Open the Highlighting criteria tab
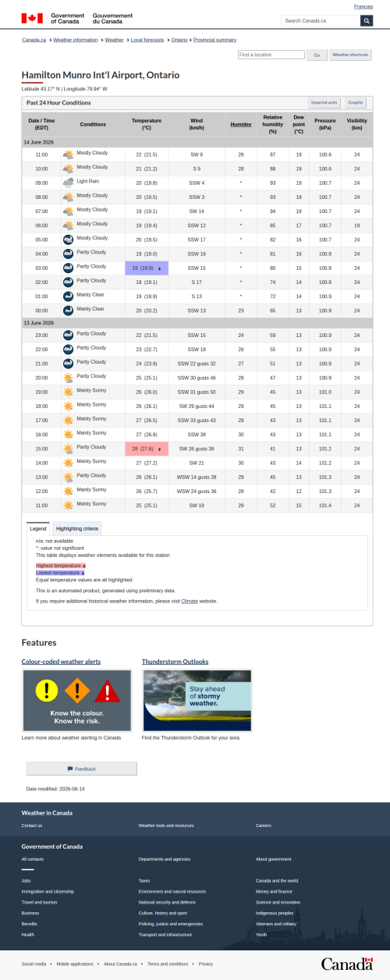 [x=77, y=528]
